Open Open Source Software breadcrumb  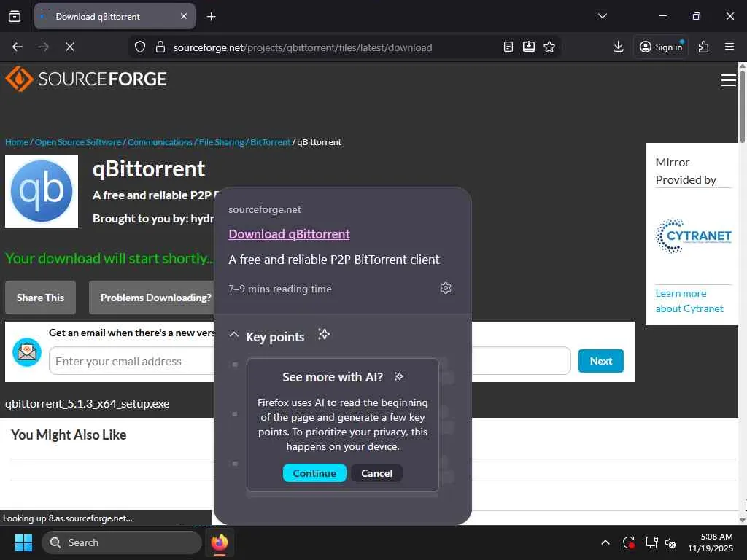pyautogui.click(x=77, y=142)
